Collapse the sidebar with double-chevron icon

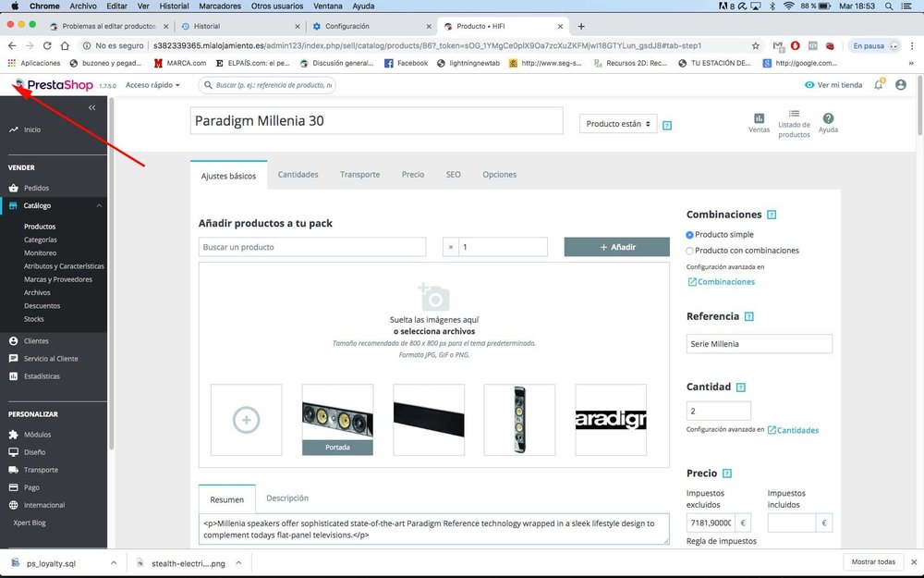(91, 107)
